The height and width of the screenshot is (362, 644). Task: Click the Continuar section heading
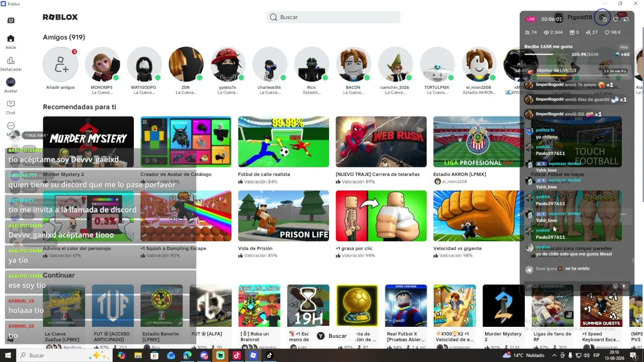(59, 276)
